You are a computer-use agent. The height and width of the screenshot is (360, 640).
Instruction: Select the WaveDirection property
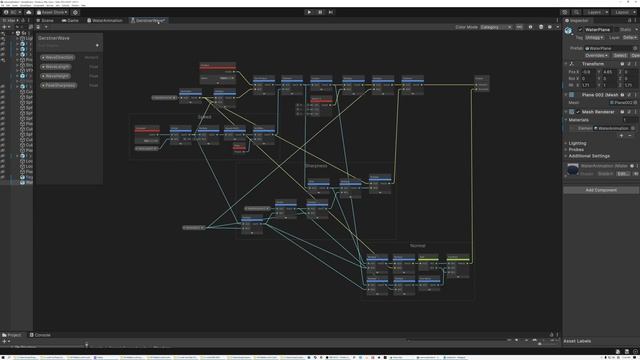point(58,58)
